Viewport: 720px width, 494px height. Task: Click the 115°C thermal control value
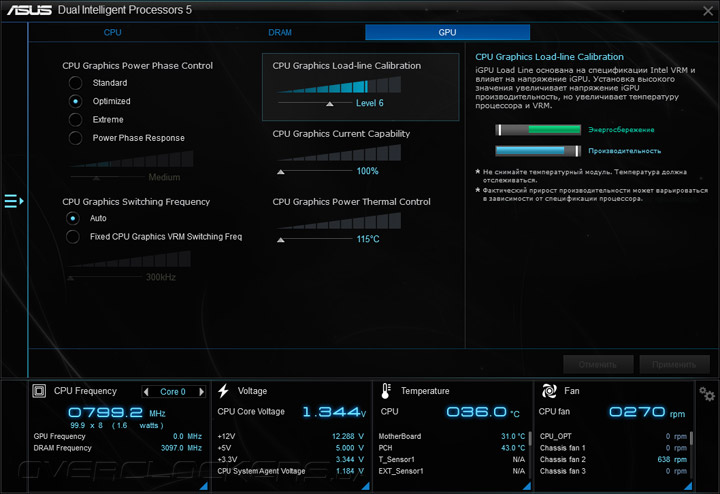pos(368,239)
